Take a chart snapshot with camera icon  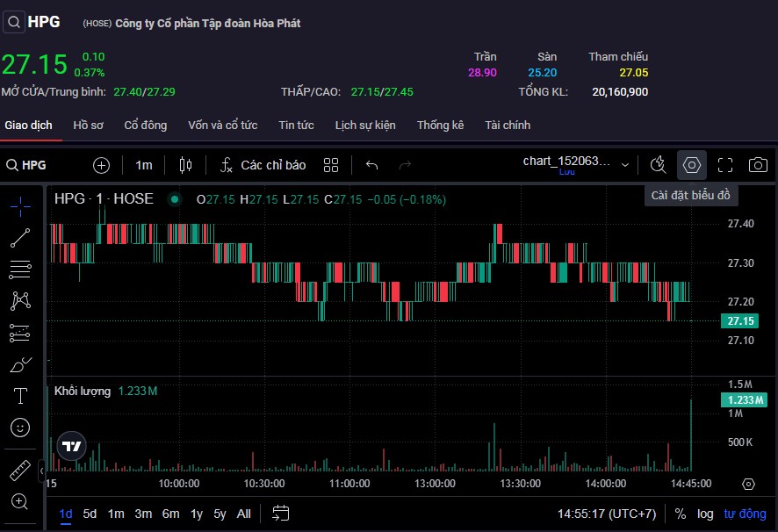(758, 165)
